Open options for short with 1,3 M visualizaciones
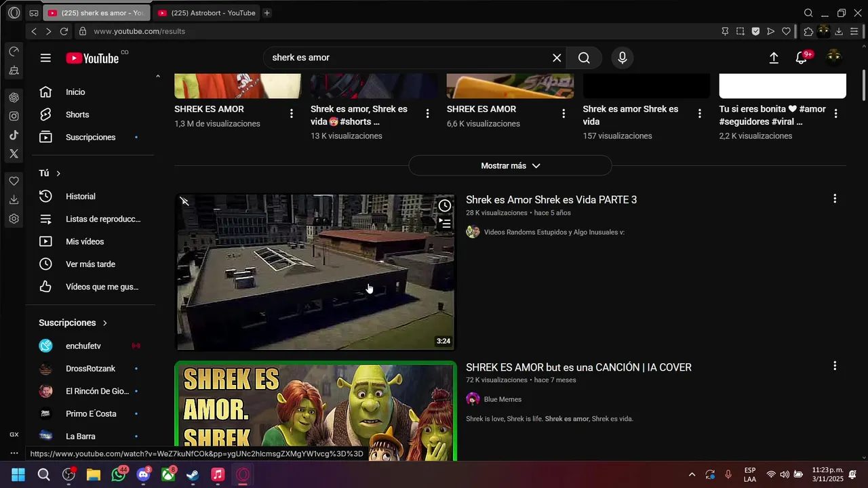Image resolution: width=868 pixels, height=488 pixels. [292, 113]
